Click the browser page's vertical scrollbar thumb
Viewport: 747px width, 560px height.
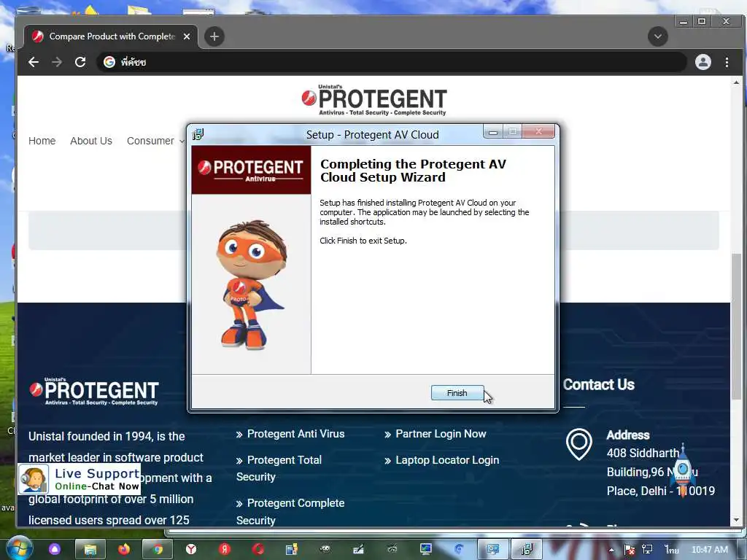click(736, 326)
